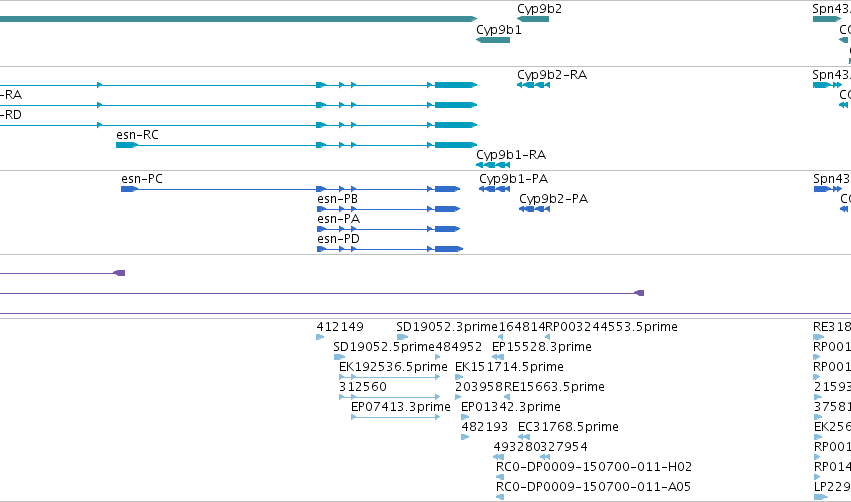Viewport: 851px width, 502px height.
Task: Open the 312560 EST label
Action: point(363,387)
